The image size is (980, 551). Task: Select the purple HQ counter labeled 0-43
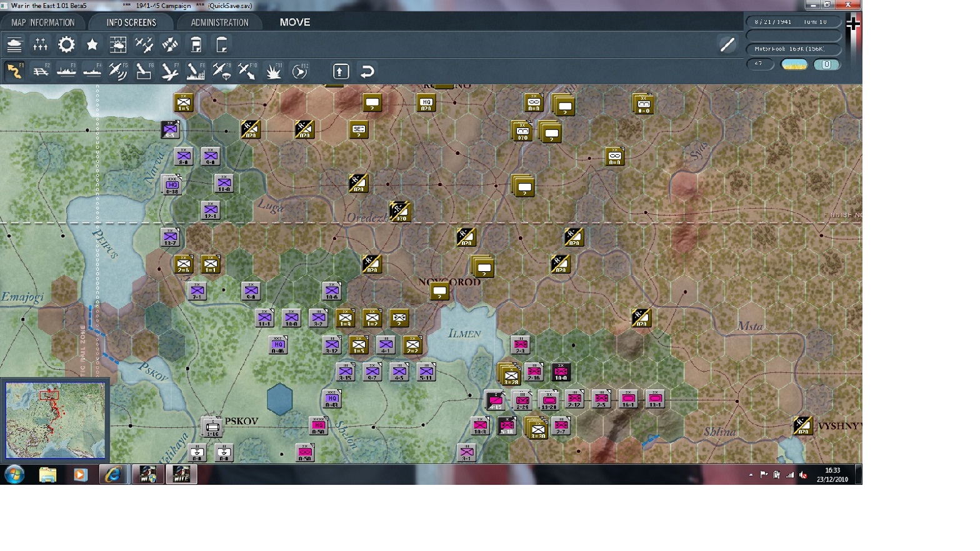[332, 399]
